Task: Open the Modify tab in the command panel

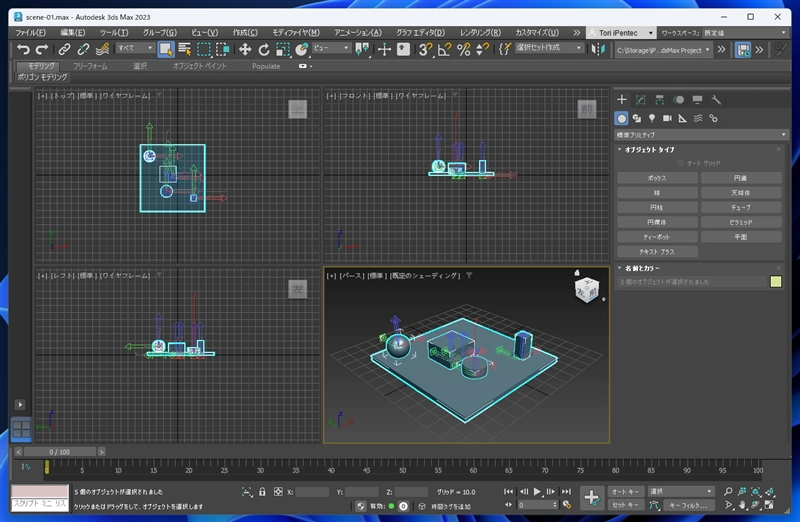Action: 641,100
